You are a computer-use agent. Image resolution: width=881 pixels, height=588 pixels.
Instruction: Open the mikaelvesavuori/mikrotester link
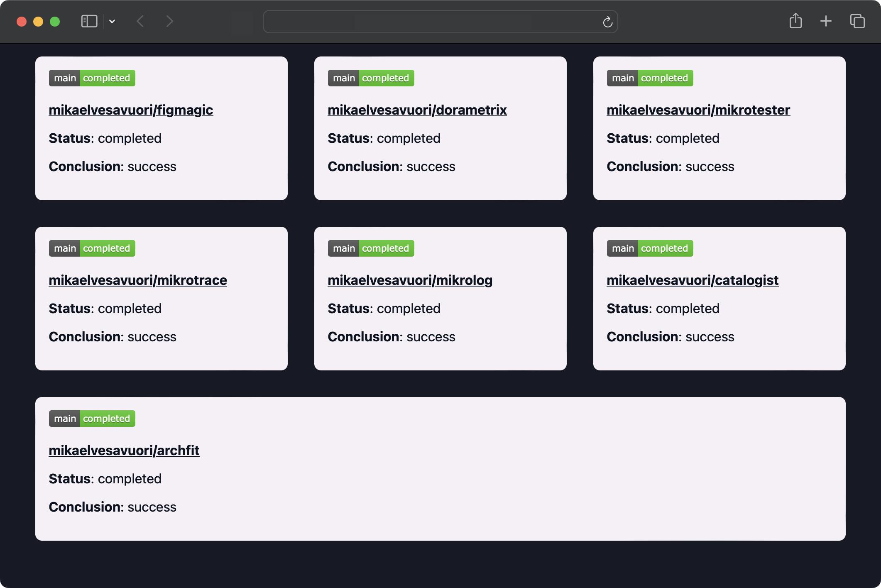click(698, 110)
